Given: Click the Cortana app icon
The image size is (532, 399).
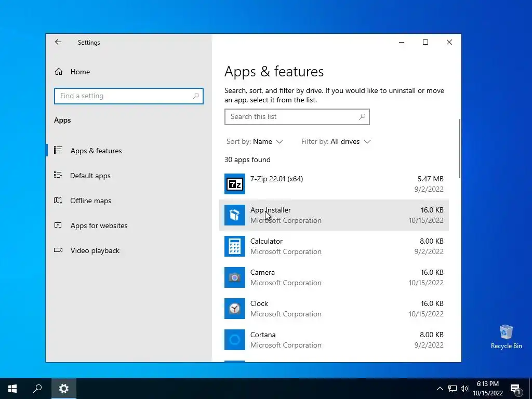Looking at the screenshot, I should coord(235,340).
